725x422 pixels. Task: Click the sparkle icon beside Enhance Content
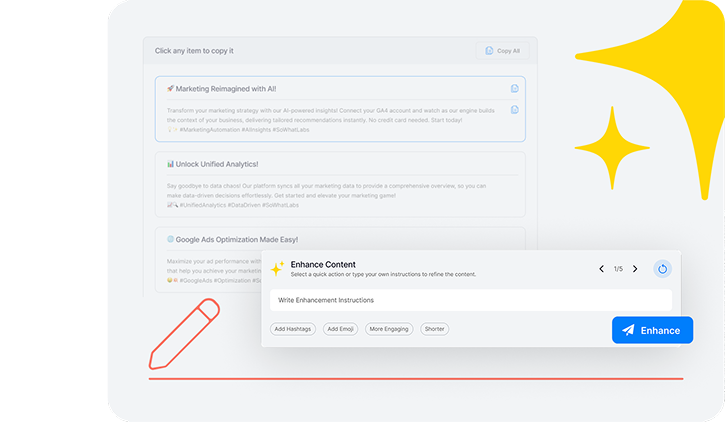277,269
